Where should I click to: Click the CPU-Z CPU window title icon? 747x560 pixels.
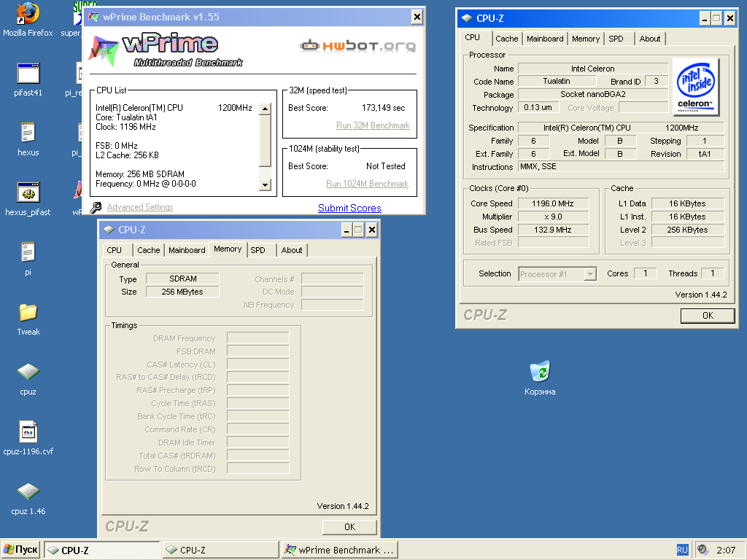tap(467, 18)
